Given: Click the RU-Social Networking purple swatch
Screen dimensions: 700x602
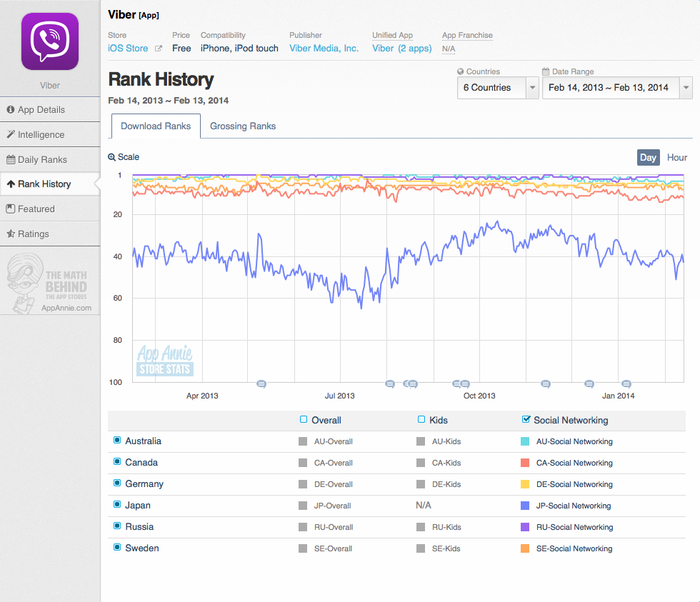Looking at the screenshot, I should [525, 527].
